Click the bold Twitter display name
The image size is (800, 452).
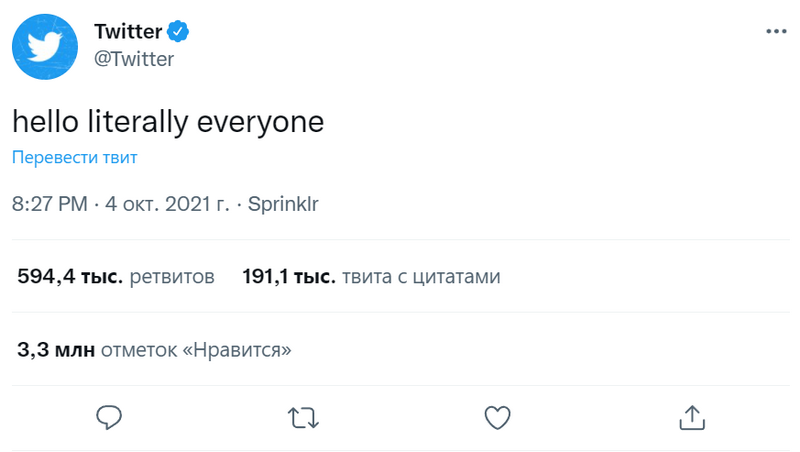pos(128,32)
